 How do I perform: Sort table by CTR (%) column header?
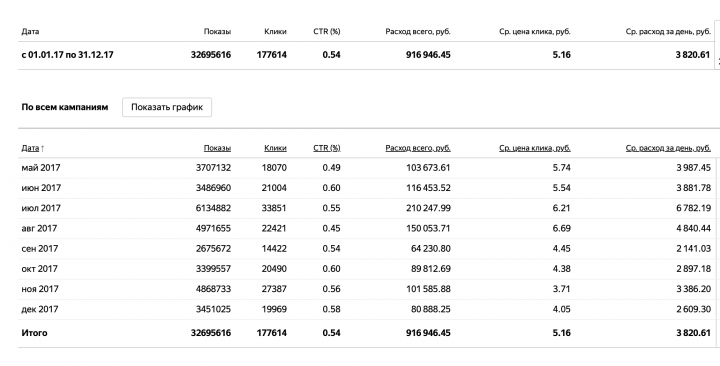point(326,148)
